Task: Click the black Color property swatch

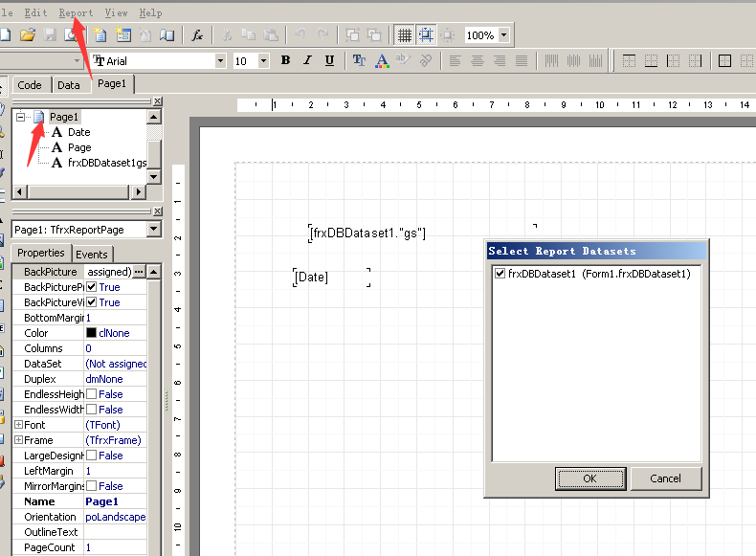Action: [x=92, y=333]
